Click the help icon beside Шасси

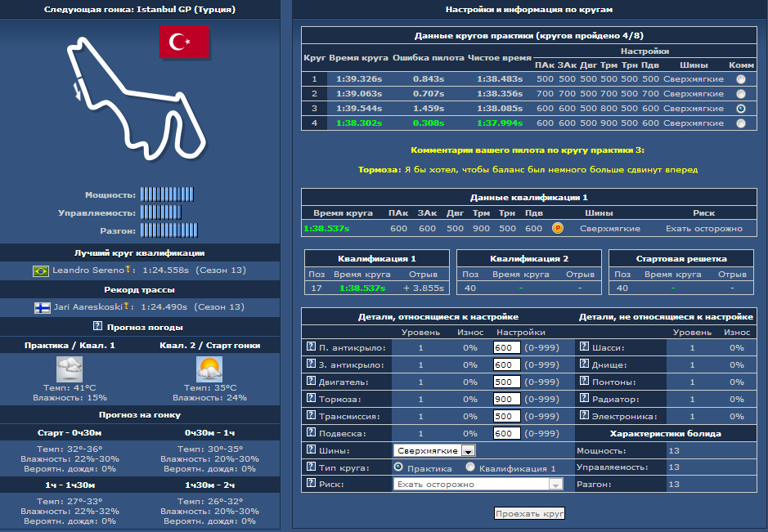click(584, 347)
